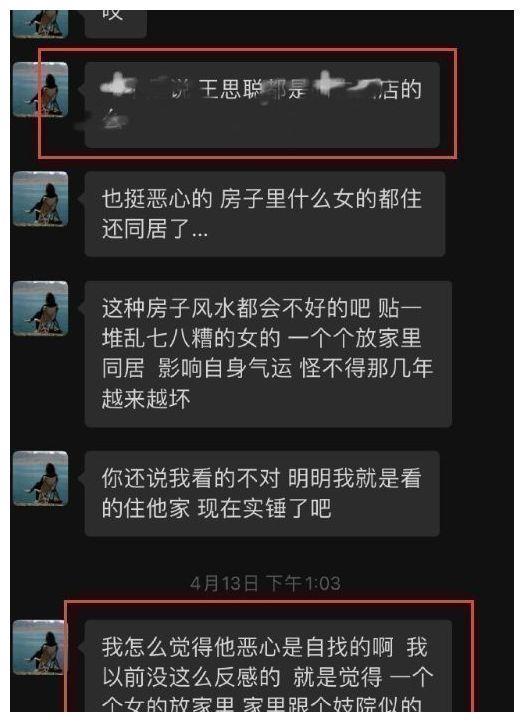Tap the words 现在实锤了吧

(264, 509)
